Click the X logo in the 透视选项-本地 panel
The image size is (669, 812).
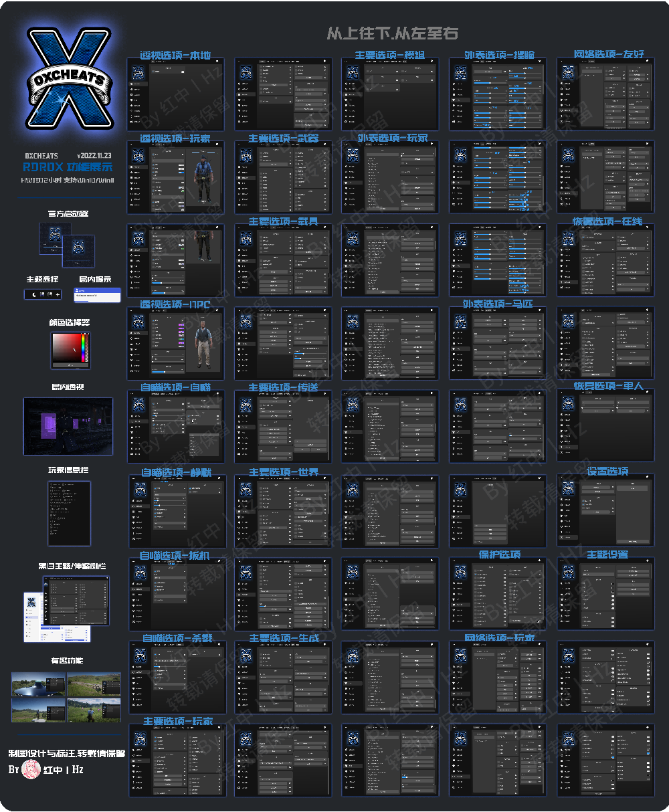138,72
